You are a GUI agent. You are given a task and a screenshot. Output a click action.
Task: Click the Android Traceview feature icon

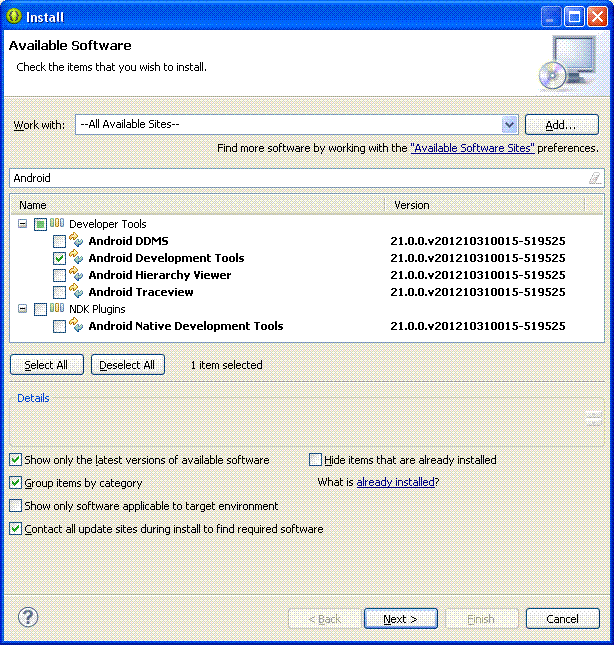76,291
